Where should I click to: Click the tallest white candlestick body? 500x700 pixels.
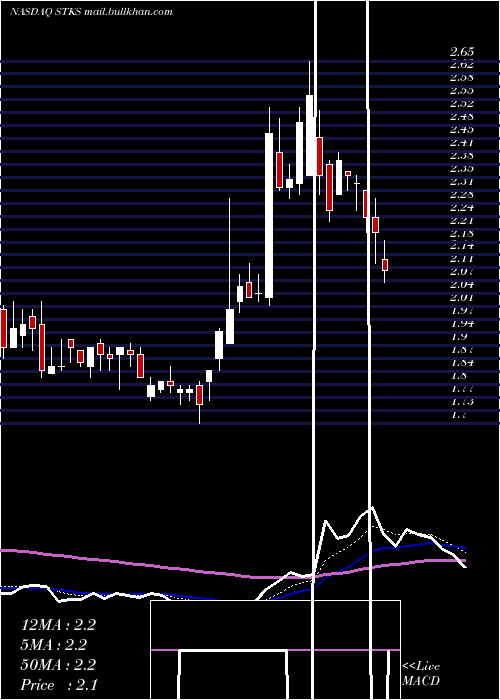(269, 215)
